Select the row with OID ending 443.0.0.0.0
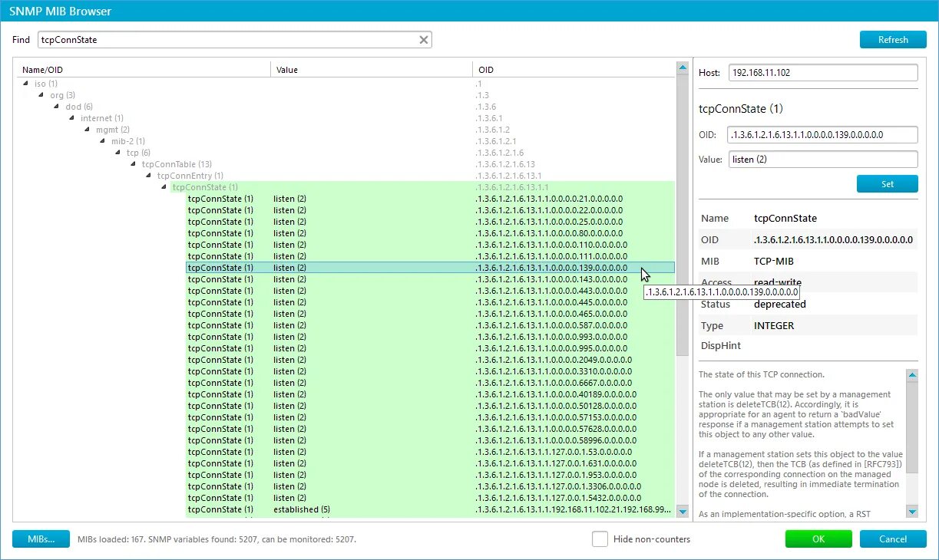Viewport: 939px width, 560px height. [x=430, y=291]
